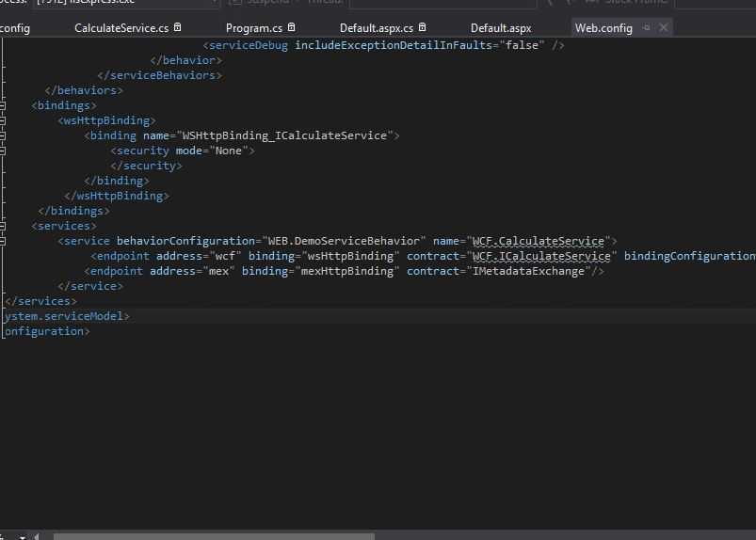Image resolution: width=756 pixels, height=540 pixels.
Task: Close the Web.config tab
Action: coord(664,28)
